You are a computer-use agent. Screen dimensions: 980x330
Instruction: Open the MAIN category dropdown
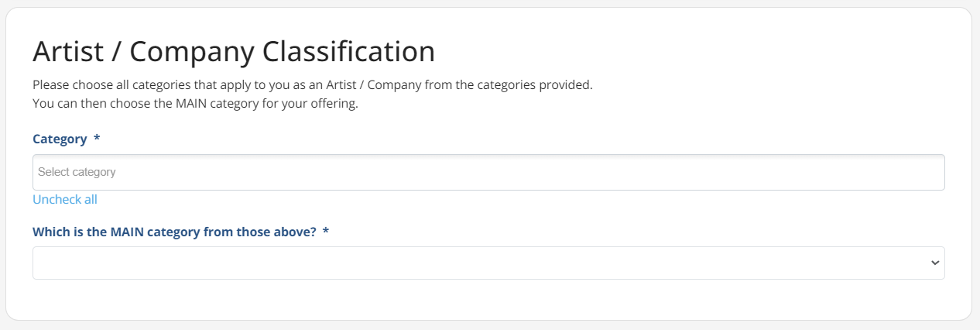click(488, 263)
